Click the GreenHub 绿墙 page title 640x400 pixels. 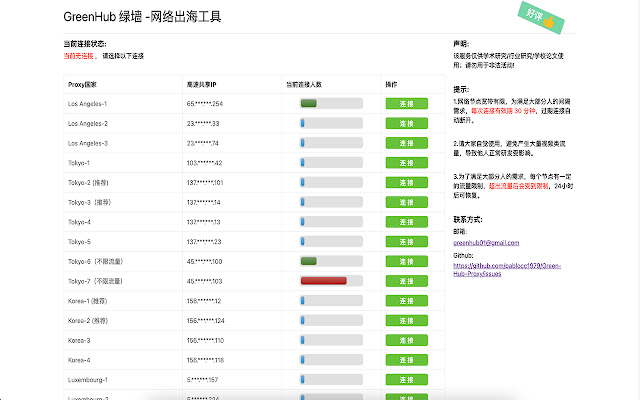pos(142,17)
